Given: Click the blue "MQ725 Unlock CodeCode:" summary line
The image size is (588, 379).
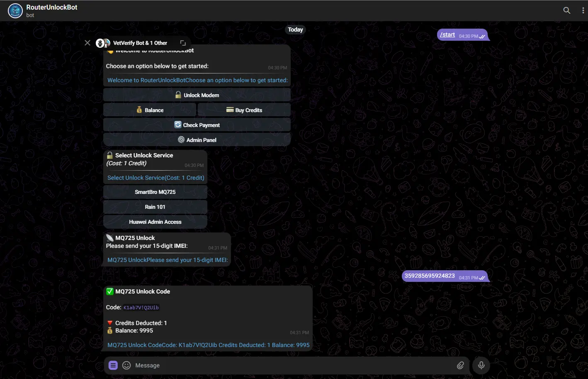Looking at the screenshot, I should (x=209, y=345).
